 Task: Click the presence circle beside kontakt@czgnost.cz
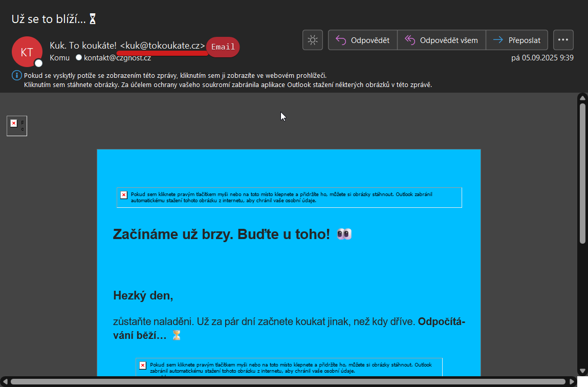click(x=79, y=57)
